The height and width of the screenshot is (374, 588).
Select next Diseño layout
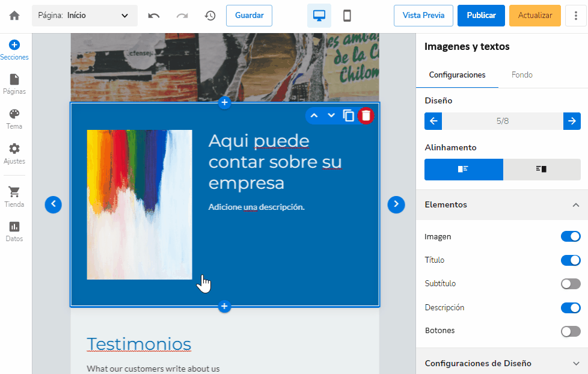coord(572,121)
